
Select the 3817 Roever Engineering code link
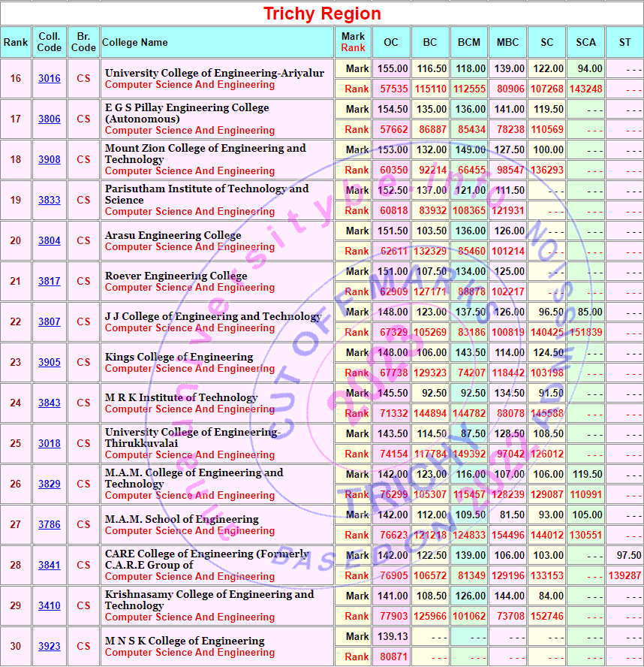pyautogui.click(x=50, y=282)
